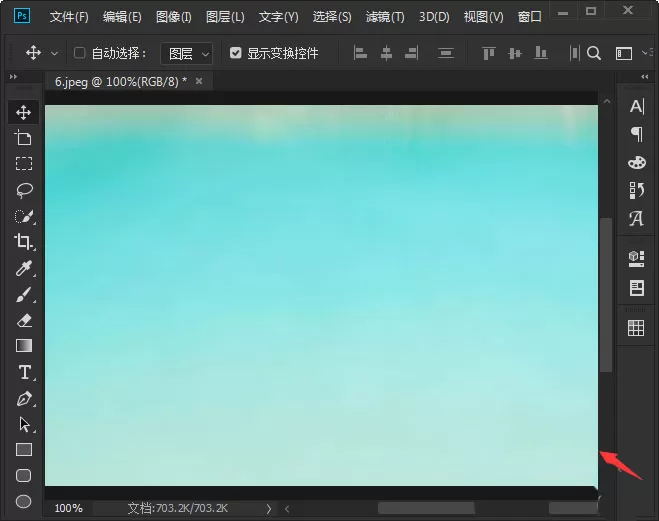Screen dimensions: 659x521
Task: Click the vertical scrollbar thumb
Action: pyautogui.click(x=606, y=295)
